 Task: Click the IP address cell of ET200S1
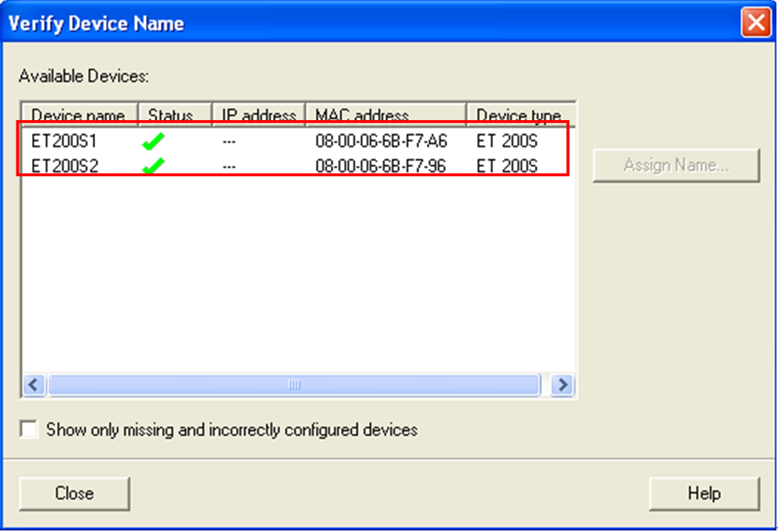[x=229, y=142]
